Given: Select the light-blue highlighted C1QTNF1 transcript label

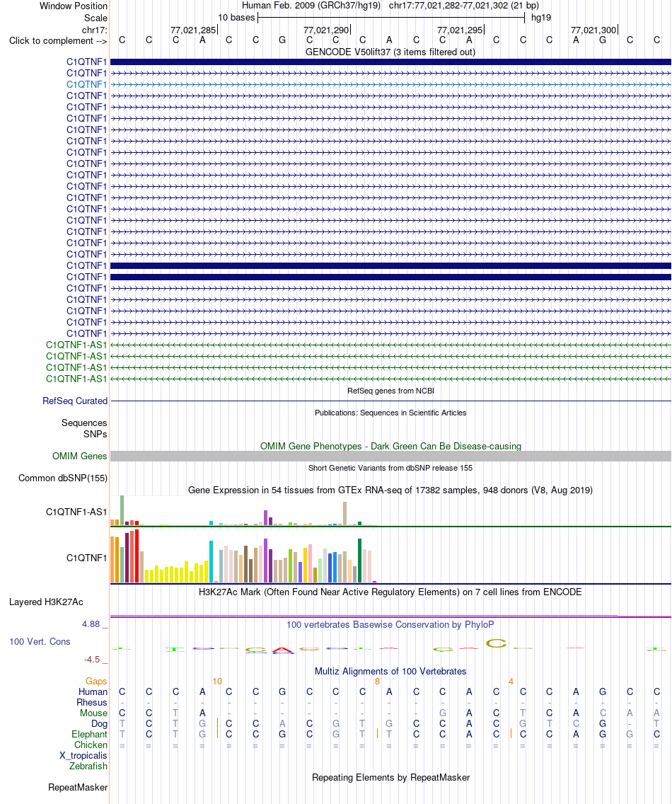Looking at the screenshot, I should tap(86, 85).
